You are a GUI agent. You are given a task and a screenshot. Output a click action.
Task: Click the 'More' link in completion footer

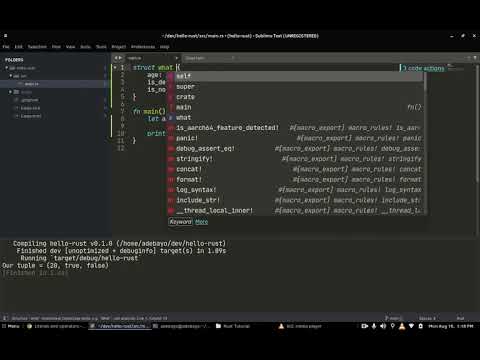click(x=201, y=222)
